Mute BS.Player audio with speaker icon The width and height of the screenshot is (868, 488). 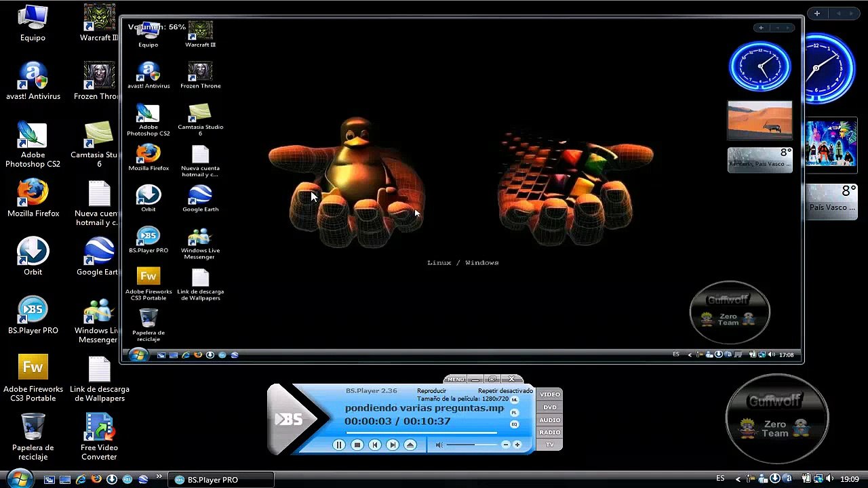(x=439, y=445)
